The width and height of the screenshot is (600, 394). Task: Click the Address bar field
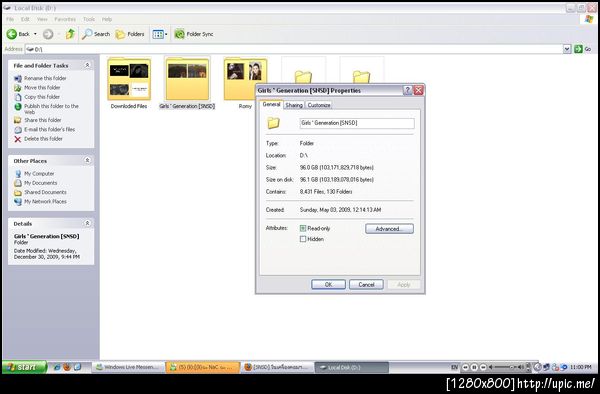[x=294, y=49]
